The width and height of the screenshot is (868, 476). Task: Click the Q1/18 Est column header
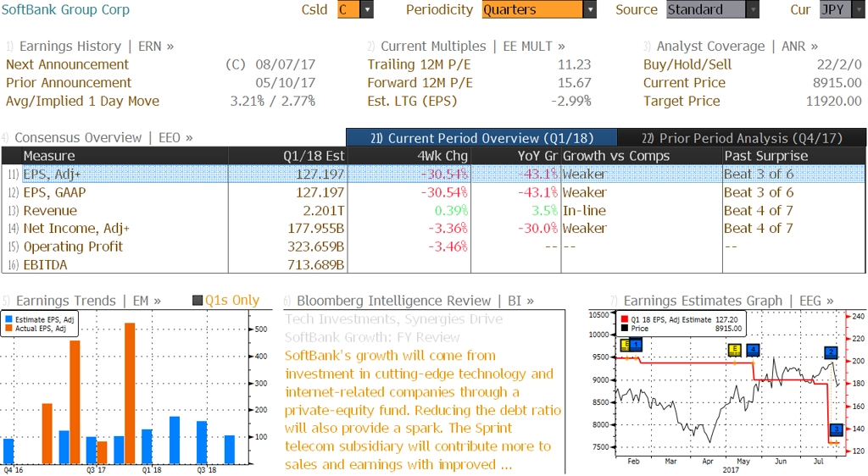point(288,156)
